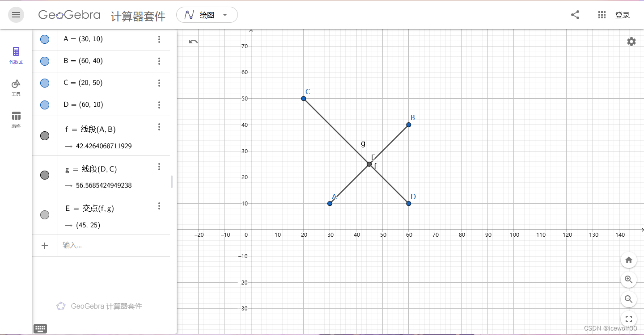
Task: Click the share icon
Action: [x=575, y=15]
